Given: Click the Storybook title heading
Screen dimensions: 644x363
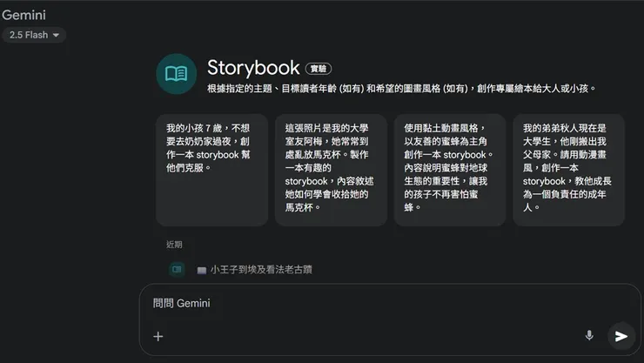Looking at the screenshot, I should 253,68.
